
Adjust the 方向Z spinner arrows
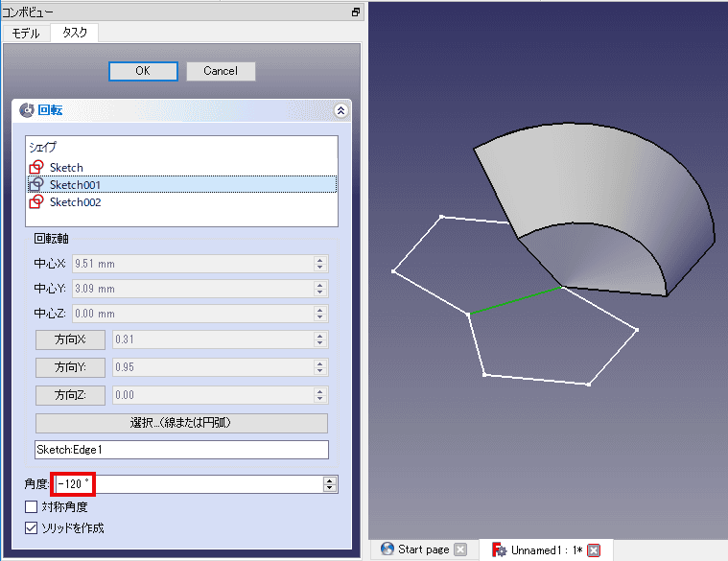[x=320, y=395]
